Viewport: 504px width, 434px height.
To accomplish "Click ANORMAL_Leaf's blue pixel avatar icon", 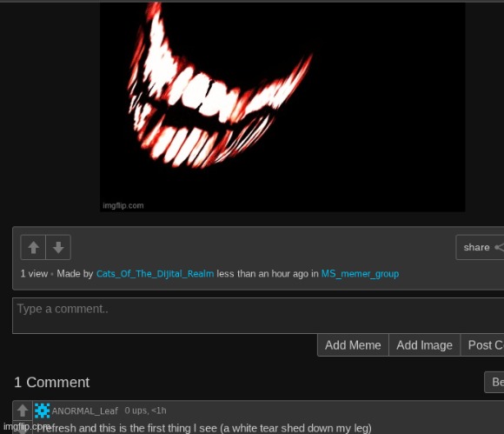I will pos(42,411).
